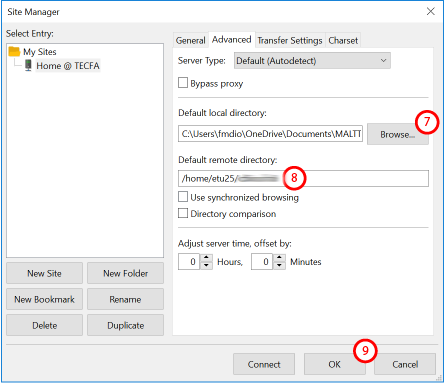
Task: Toggle Use synchronized browsing checkbox
Action: [183, 197]
